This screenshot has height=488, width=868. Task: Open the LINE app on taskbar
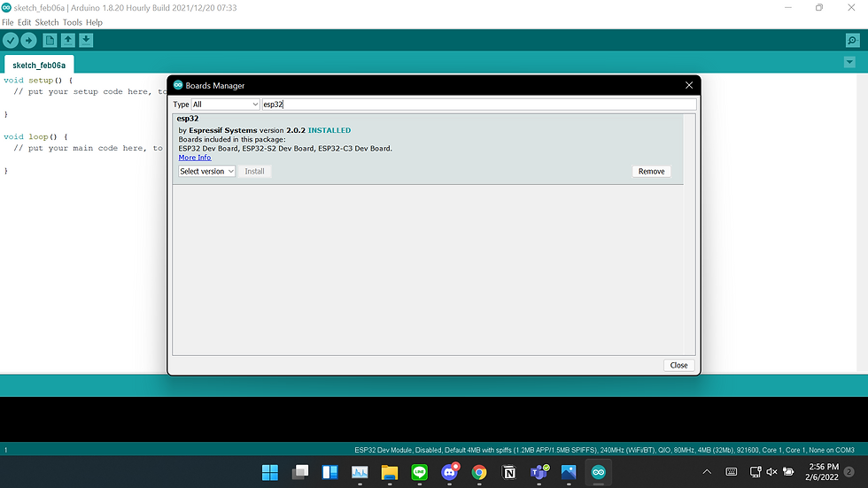click(x=420, y=472)
